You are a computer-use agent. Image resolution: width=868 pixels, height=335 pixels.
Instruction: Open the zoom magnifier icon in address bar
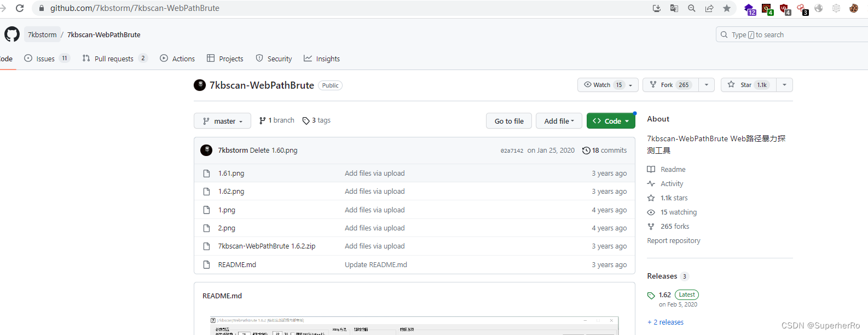point(692,8)
